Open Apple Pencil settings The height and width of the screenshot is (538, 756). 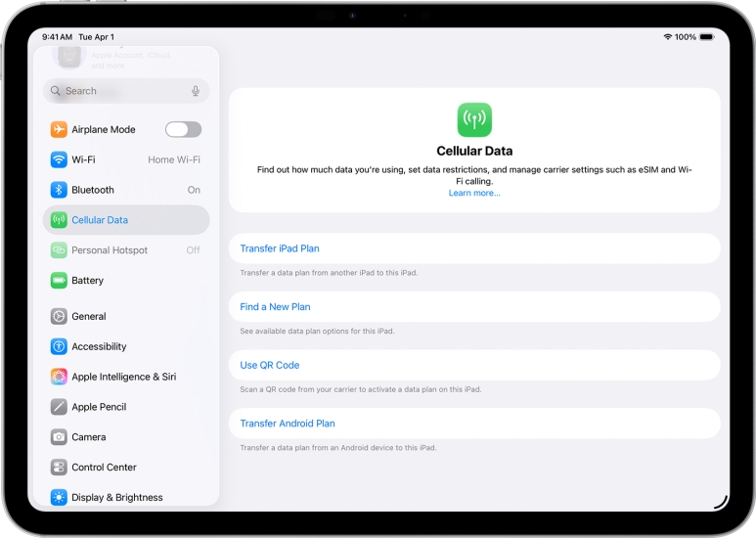126,407
